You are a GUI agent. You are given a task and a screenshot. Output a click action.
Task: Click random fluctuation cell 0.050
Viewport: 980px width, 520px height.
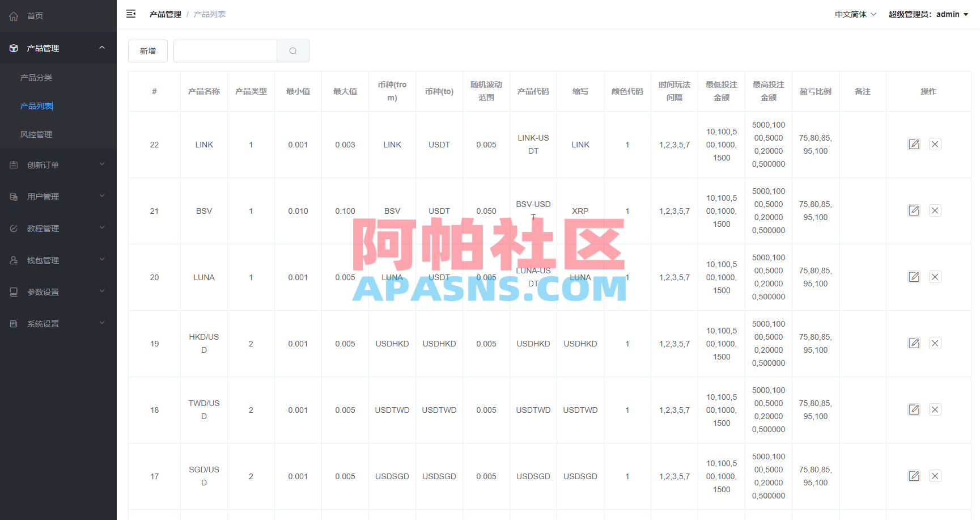(486, 211)
